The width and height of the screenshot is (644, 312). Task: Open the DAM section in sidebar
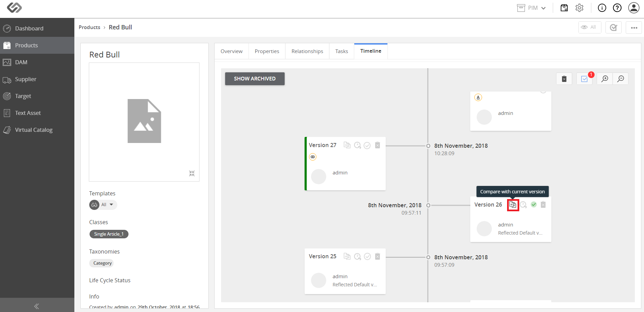pos(37,62)
